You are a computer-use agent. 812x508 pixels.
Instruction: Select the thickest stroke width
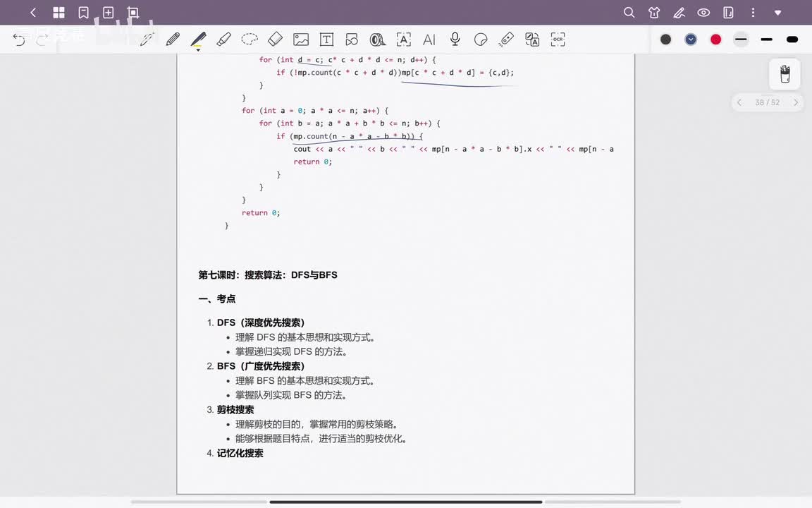click(792, 40)
